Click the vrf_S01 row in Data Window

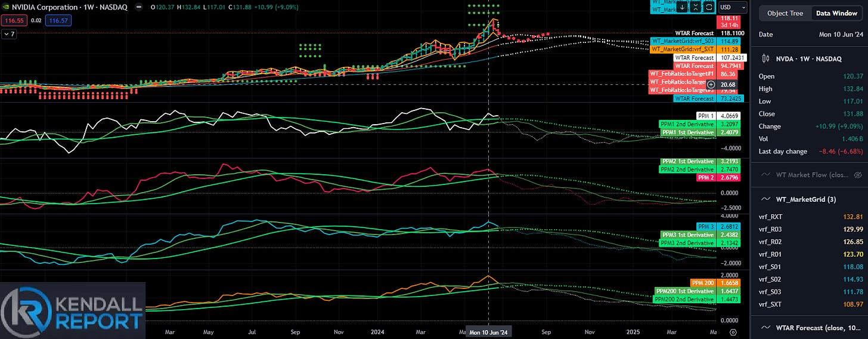pos(810,267)
